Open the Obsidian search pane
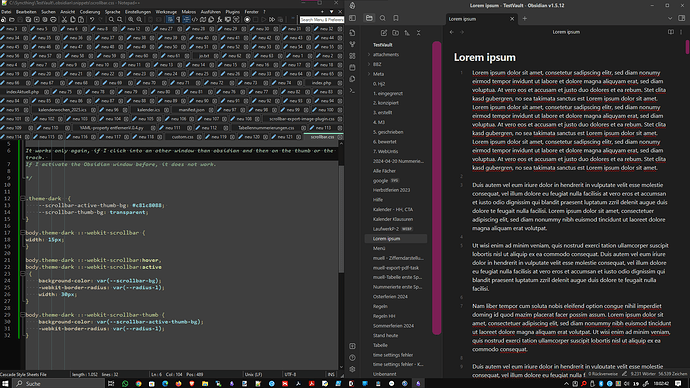Screen dimensions: 690x388 click(382, 18)
